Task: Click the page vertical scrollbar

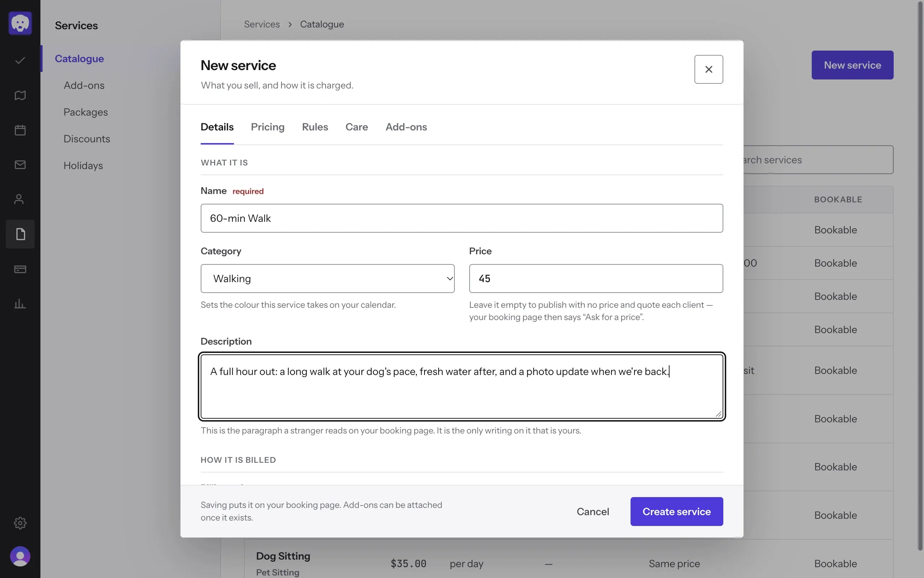Action: tap(920, 275)
